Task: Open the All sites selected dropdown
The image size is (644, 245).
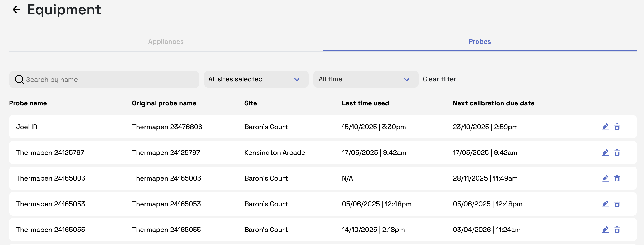Action: [x=256, y=79]
